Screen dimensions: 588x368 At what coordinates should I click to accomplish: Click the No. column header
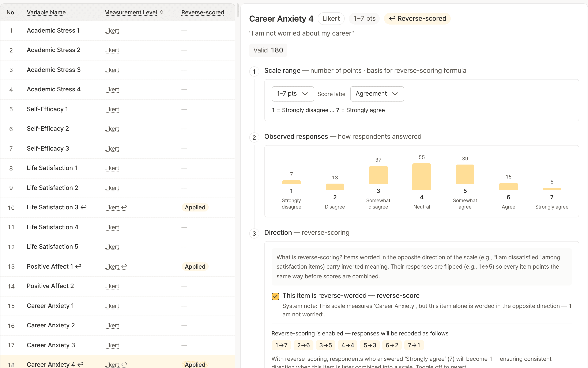pos(11,12)
